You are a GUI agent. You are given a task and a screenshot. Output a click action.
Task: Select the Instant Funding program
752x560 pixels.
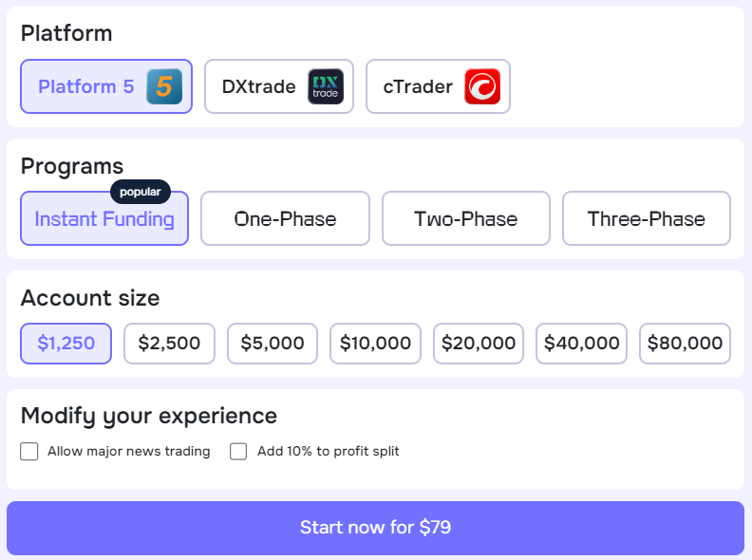[104, 219]
